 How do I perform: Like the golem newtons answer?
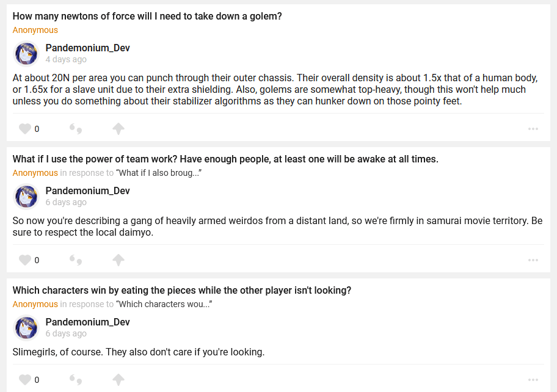[x=24, y=129]
